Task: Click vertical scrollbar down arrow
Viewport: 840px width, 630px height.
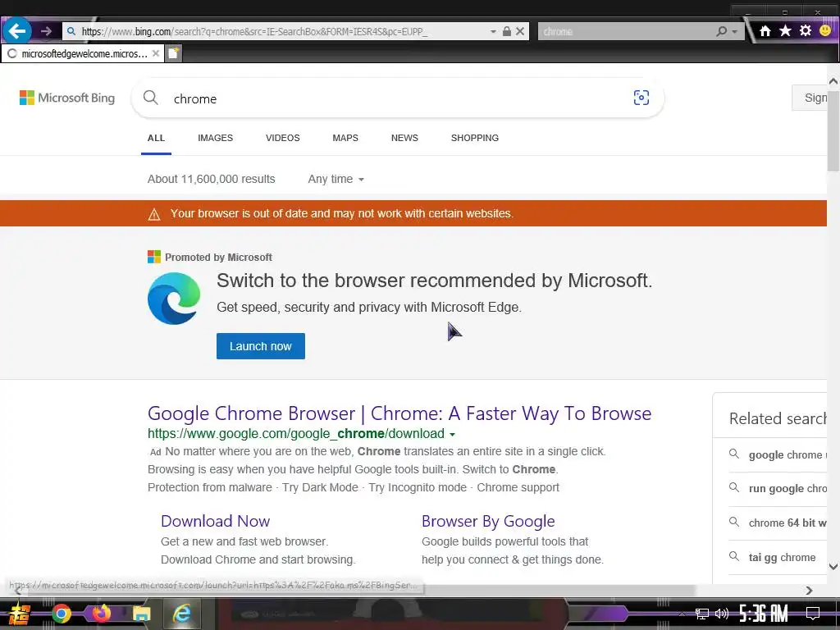Action: (x=833, y=566)
